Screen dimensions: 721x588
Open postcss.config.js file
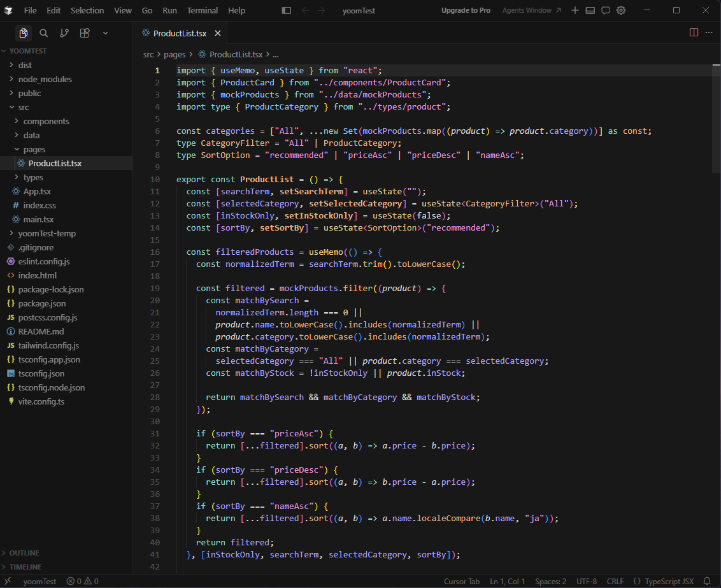[67, 318]
